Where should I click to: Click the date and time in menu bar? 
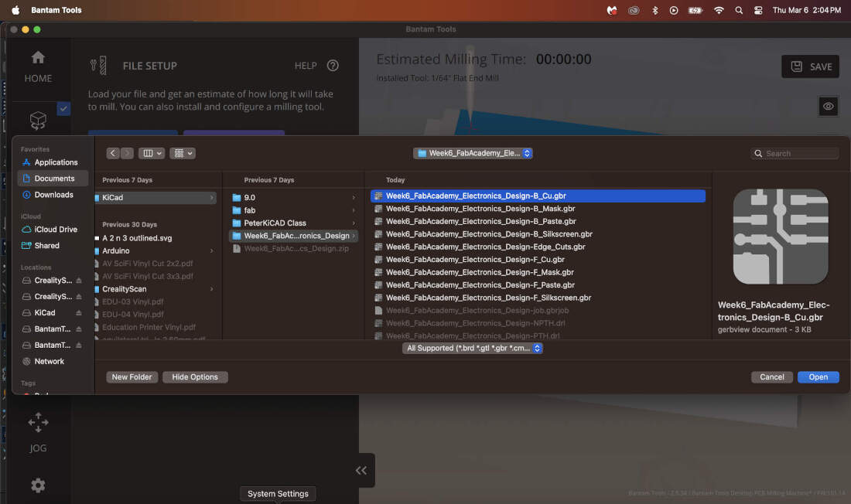pyautogui.click(x=806, y=10)
